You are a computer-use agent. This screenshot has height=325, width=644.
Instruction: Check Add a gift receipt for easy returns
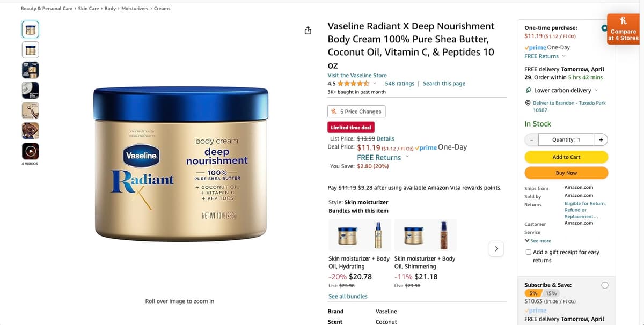[528, 252]
